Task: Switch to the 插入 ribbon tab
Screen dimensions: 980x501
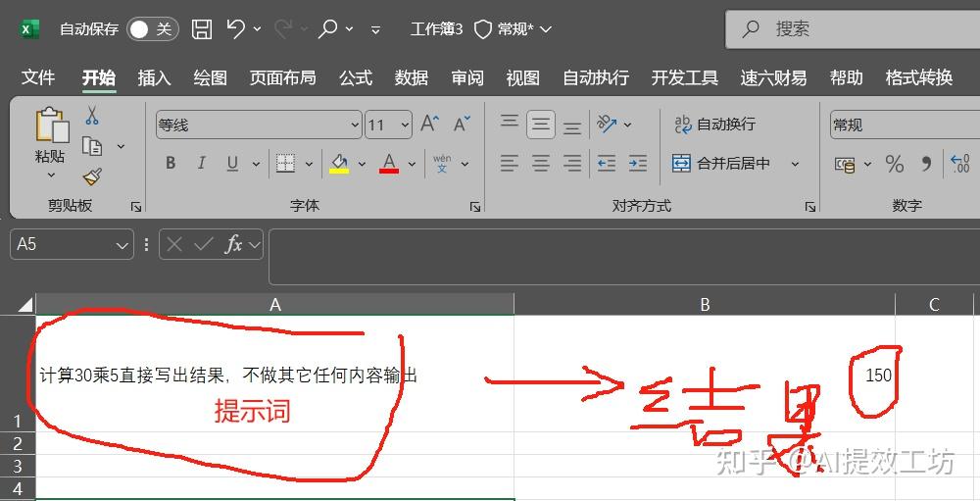Action: (155, 77)
